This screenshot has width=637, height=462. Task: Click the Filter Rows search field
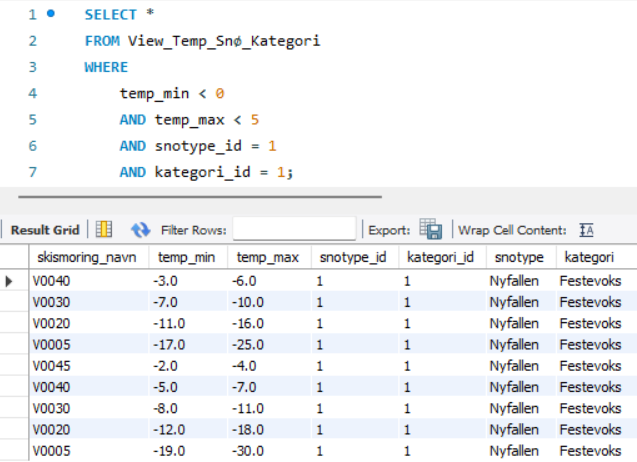tap(295, 229)
